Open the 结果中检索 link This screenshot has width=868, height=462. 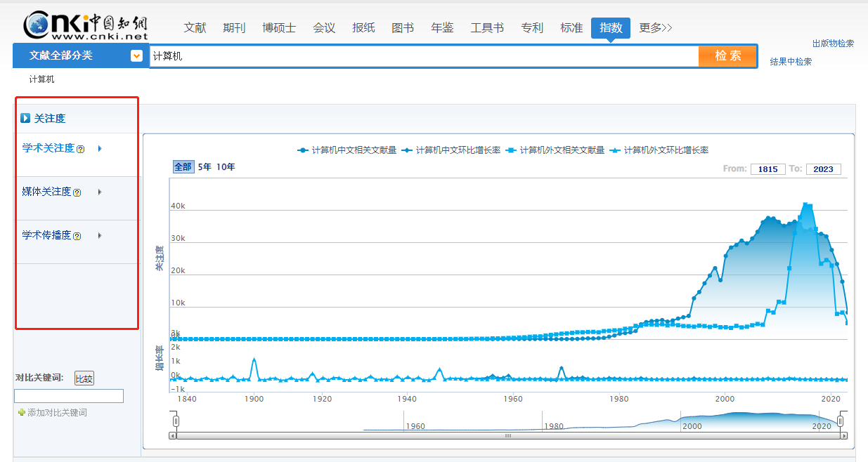(x=791, y=62)
